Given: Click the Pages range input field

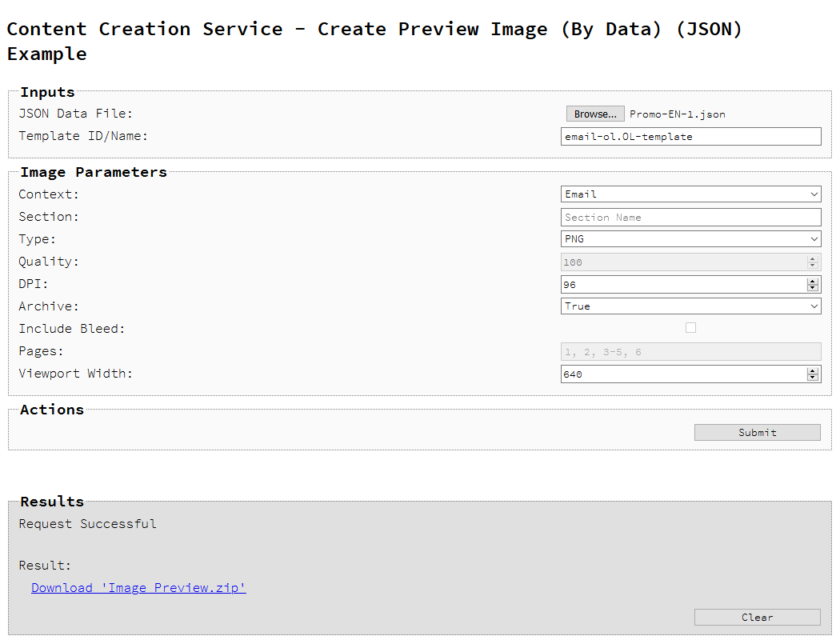Looking at the screenshot, I should click(690, 352).
